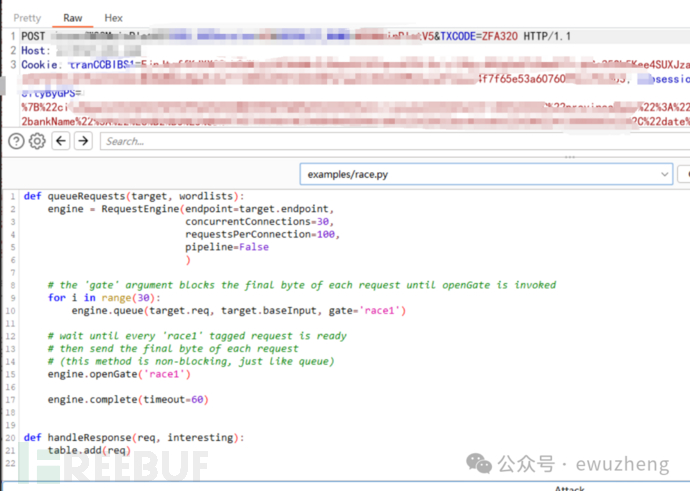Click the question mark help icon

(x=16, y=141)
